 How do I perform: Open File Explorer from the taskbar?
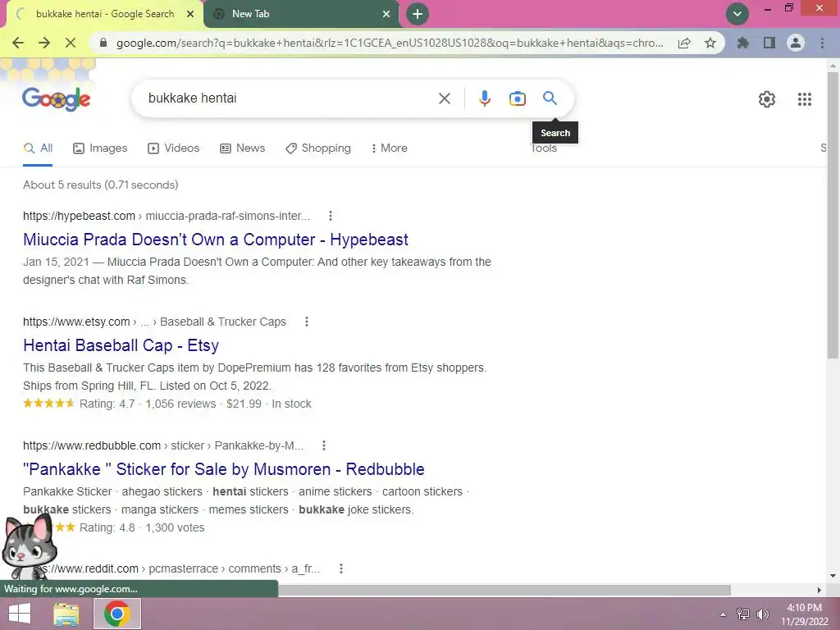[x=66, y=614]
